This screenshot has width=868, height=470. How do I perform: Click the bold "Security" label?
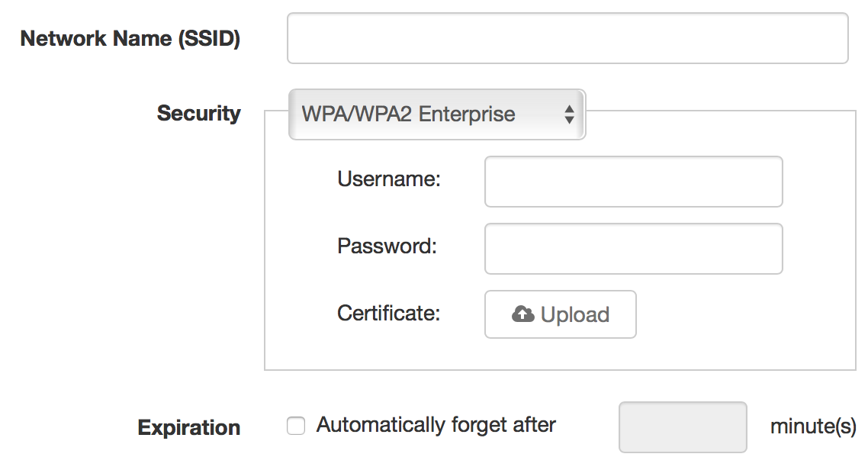198,114
